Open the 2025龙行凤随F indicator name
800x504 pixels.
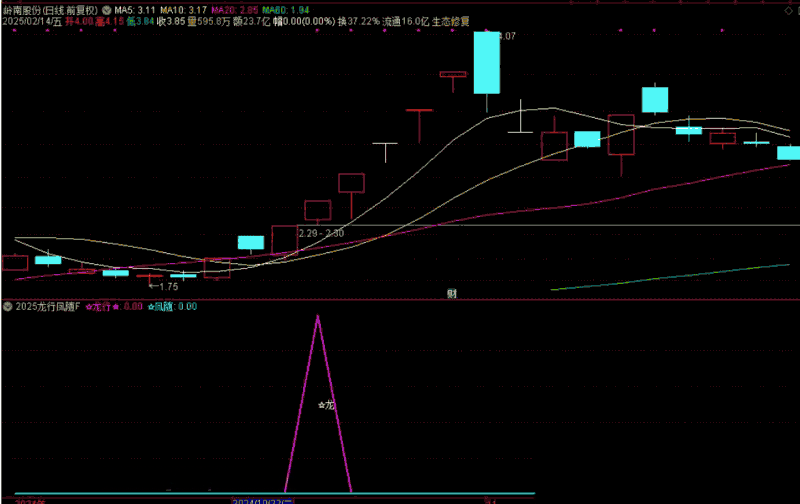47,307
